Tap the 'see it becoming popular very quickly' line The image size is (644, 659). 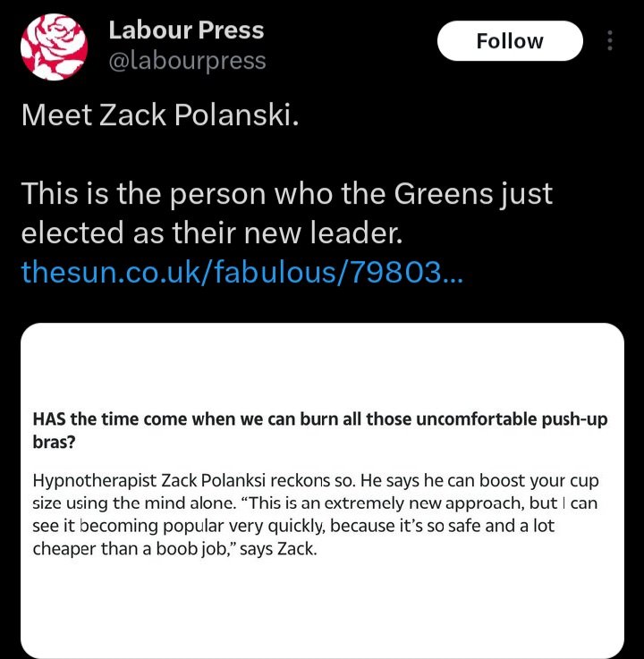tap(293, 526)
